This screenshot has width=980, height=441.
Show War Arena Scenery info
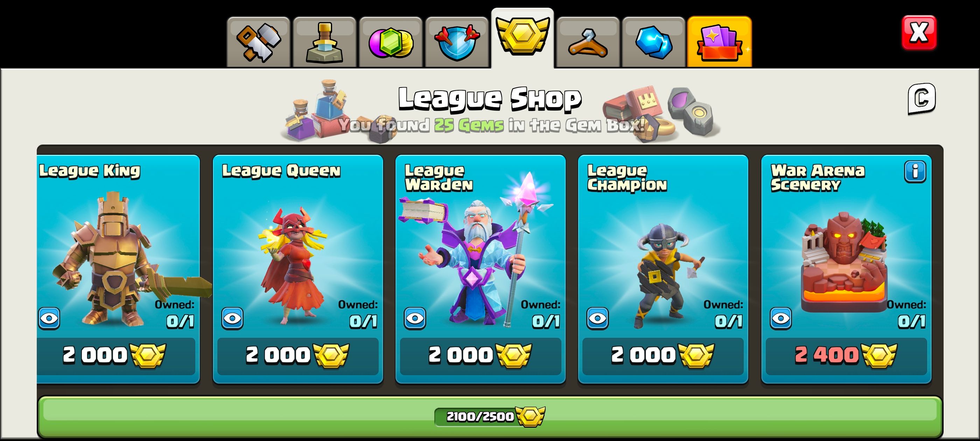pos(915,172)
